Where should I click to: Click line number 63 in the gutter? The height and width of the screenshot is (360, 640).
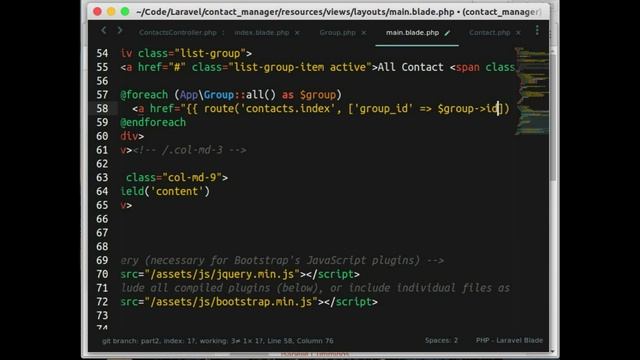tap(102, 178)
